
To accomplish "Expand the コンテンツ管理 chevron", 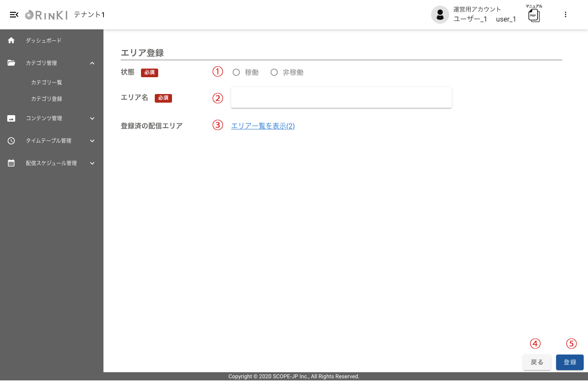I will tap(92, 118).
